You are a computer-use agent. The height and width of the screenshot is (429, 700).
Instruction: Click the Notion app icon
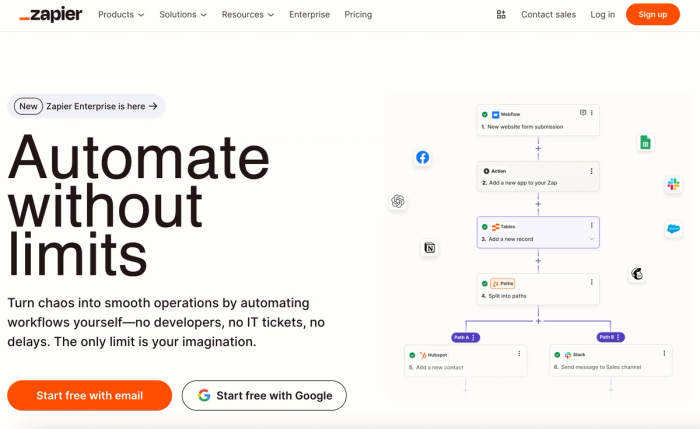pyautogui.click(x=429, y=248)
